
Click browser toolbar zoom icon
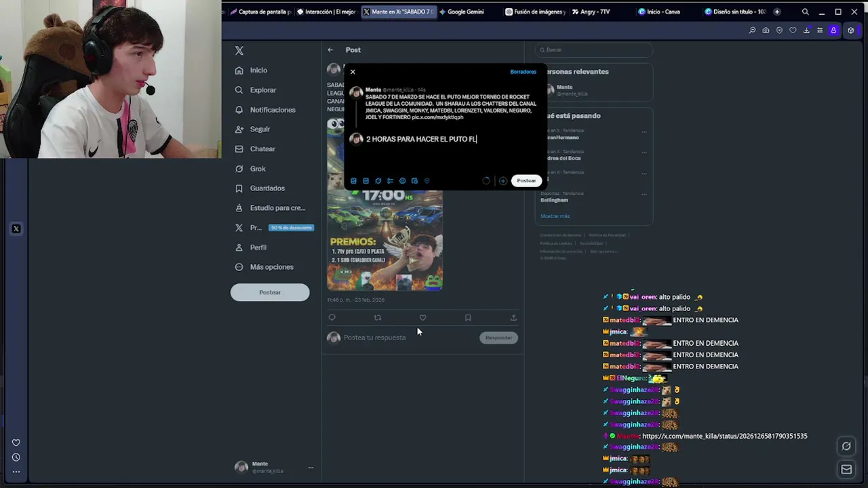(x=752, y=30)
